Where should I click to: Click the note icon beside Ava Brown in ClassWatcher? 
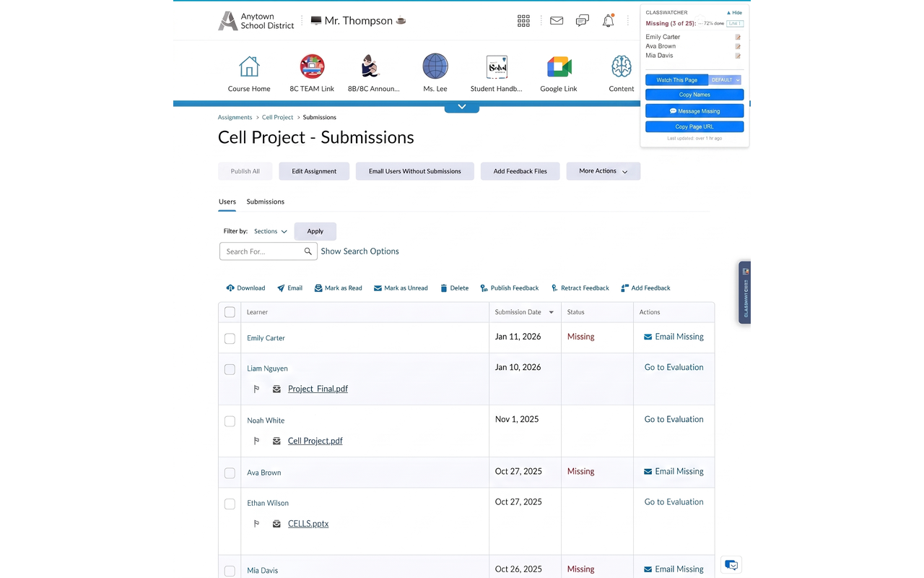[x=738, y=46]
